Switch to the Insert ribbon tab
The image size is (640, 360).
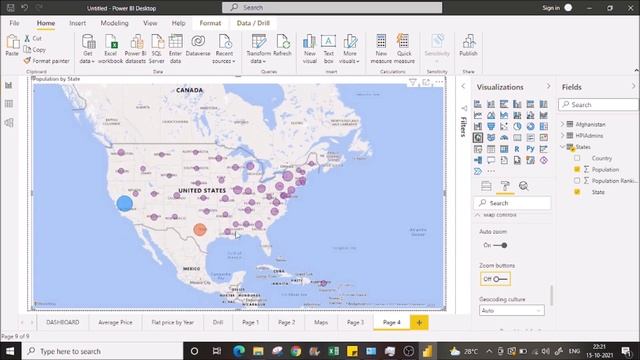tap(77, 23)
